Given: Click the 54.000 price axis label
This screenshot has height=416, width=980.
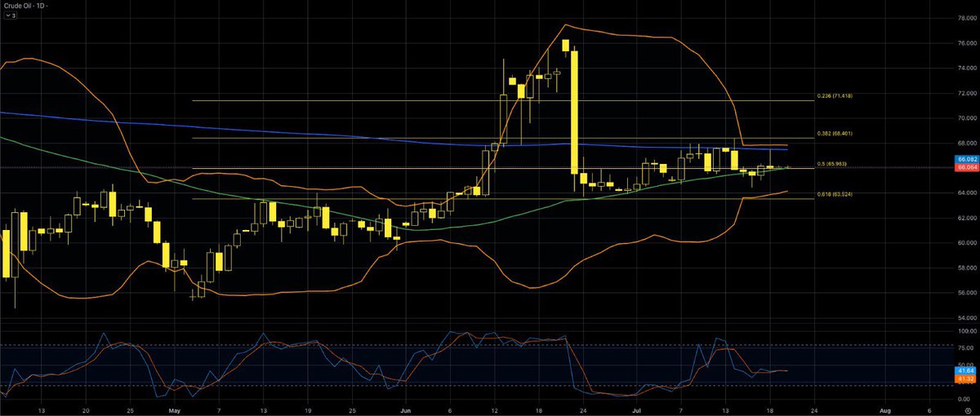Looking at the screenshot, I should pyautogui.click(x=967, y=317).
